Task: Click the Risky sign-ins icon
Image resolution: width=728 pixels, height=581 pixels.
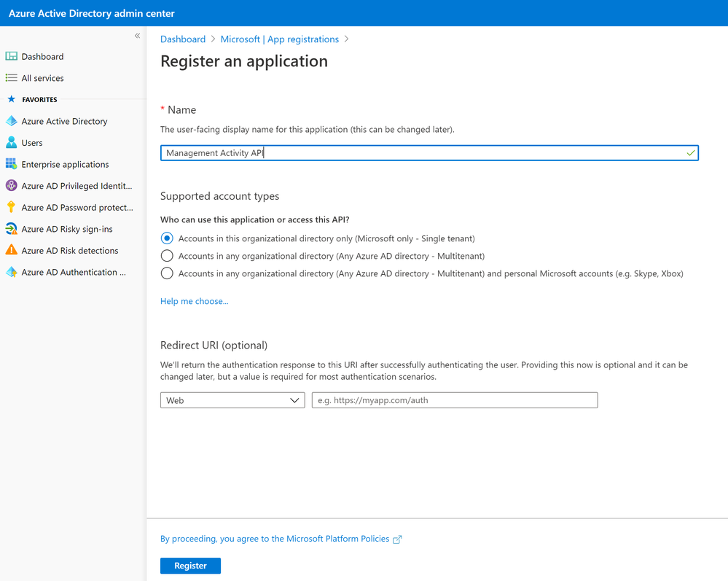Action: point(11,228)
